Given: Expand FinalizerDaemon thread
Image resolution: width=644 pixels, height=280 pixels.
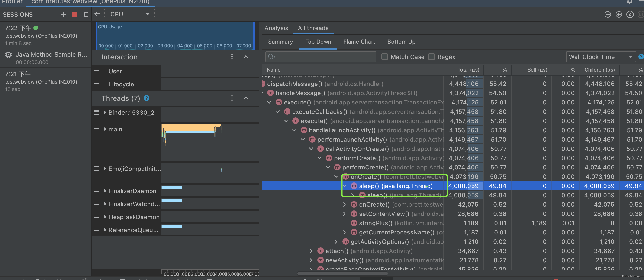Looking at the screenshot, I should (x=105, y=191).
